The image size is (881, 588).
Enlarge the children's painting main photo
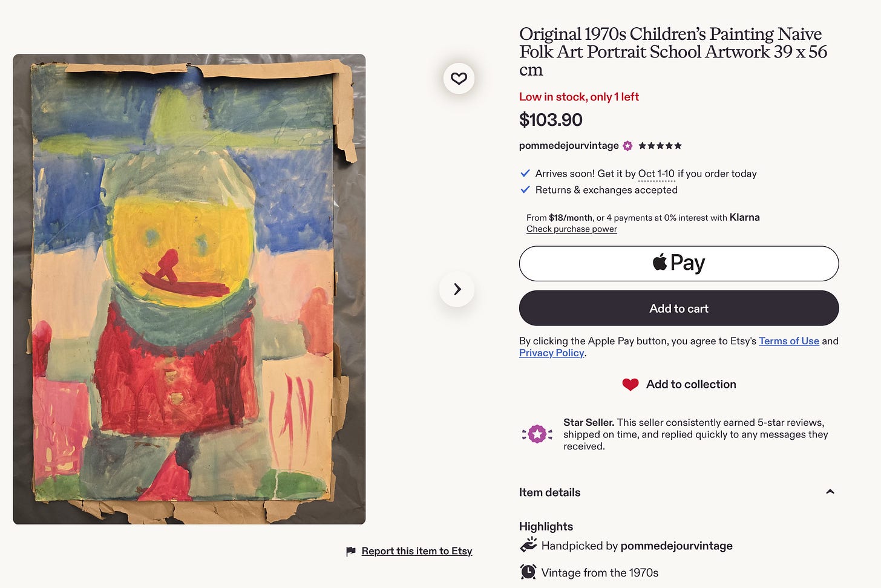[189, 289]
